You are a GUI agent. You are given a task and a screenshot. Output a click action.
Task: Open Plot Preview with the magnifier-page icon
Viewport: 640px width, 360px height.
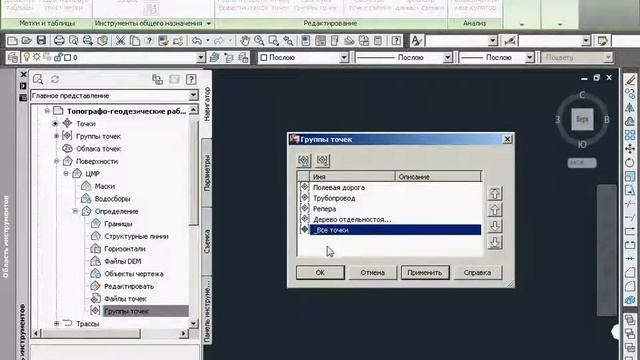click(x=73, y=40)
